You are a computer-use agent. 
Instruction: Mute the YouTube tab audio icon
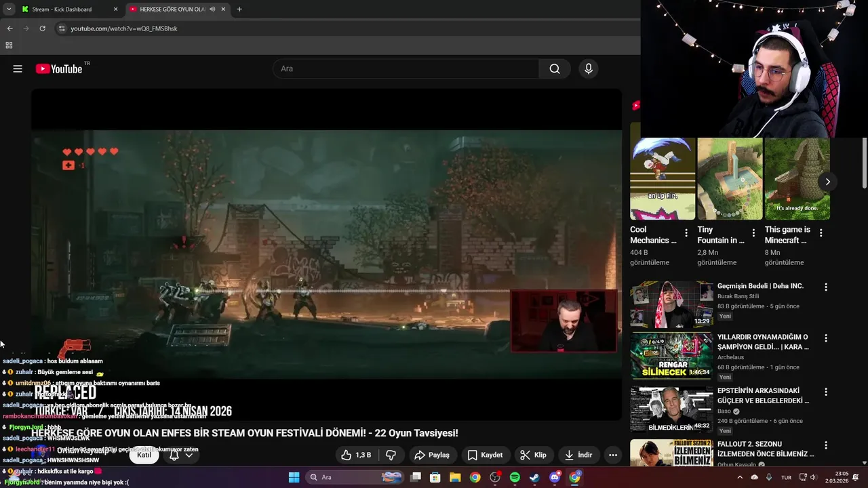click(x=212, y=9)
